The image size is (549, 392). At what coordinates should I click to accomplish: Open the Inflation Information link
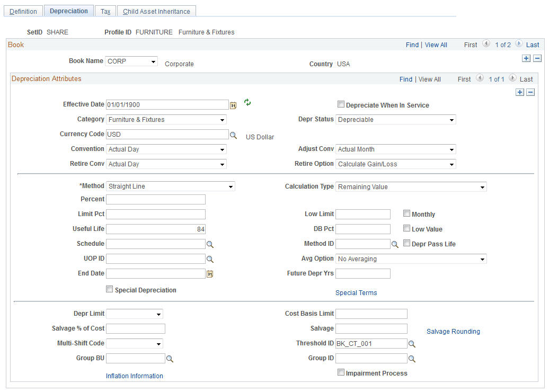pos(135,376)
